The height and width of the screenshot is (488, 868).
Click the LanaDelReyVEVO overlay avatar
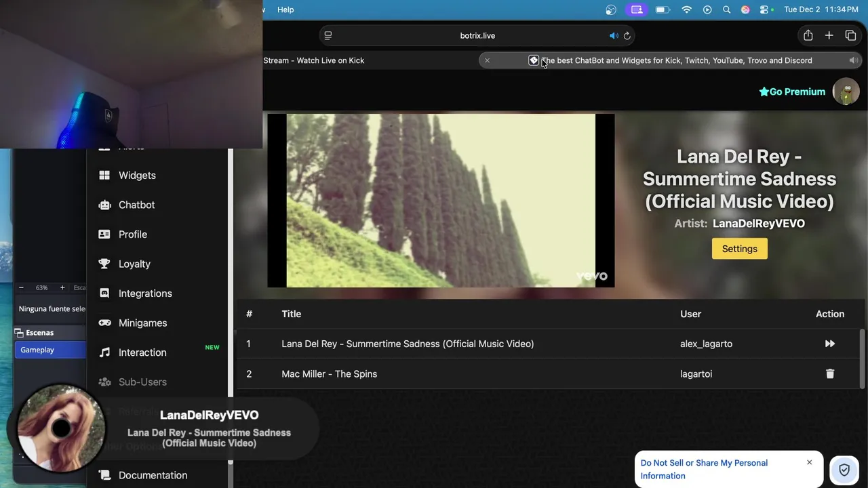tap(61, 428)
